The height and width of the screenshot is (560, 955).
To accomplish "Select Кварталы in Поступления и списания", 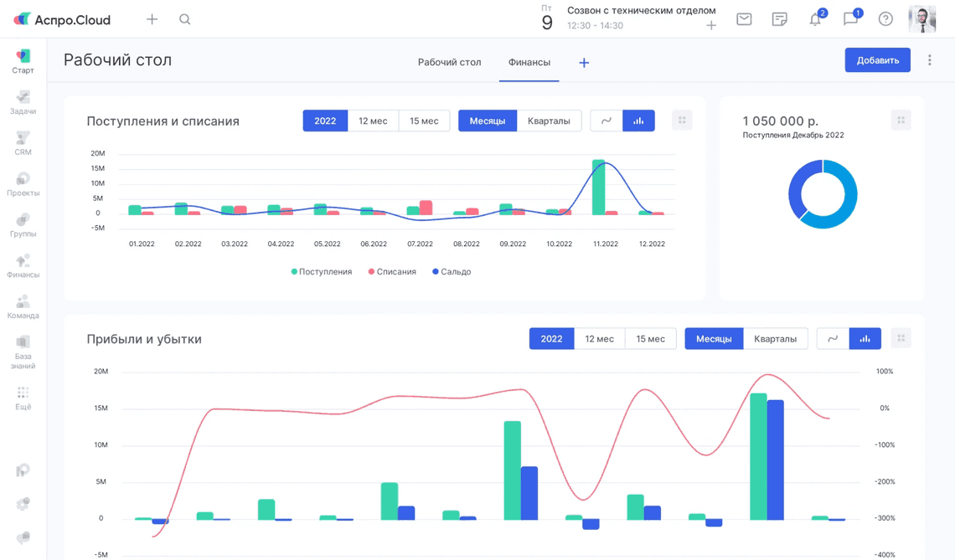I will (549, 121).
